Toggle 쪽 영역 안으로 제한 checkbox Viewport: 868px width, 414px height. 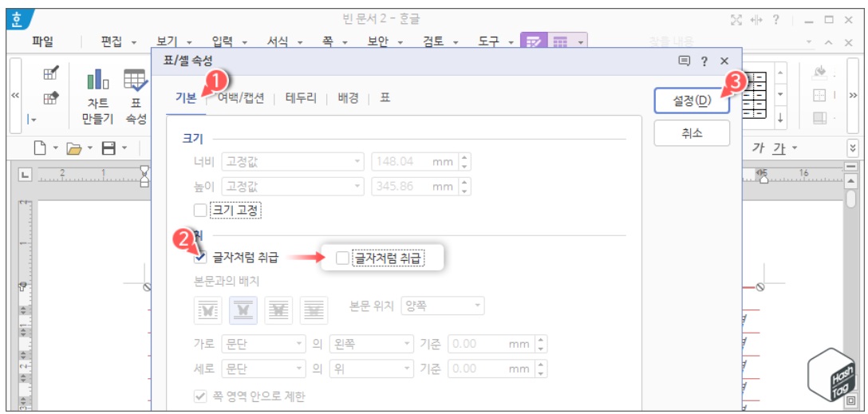(199, 396)
